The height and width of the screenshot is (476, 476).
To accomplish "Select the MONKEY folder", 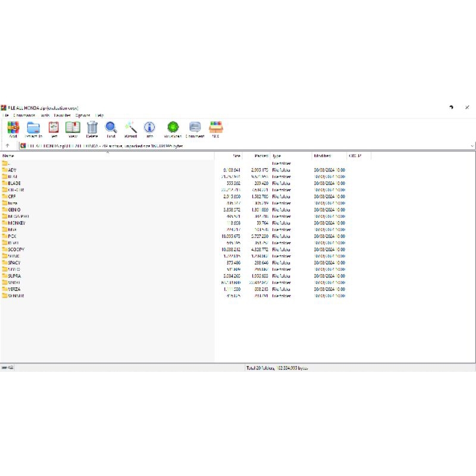I will [17, 223].
